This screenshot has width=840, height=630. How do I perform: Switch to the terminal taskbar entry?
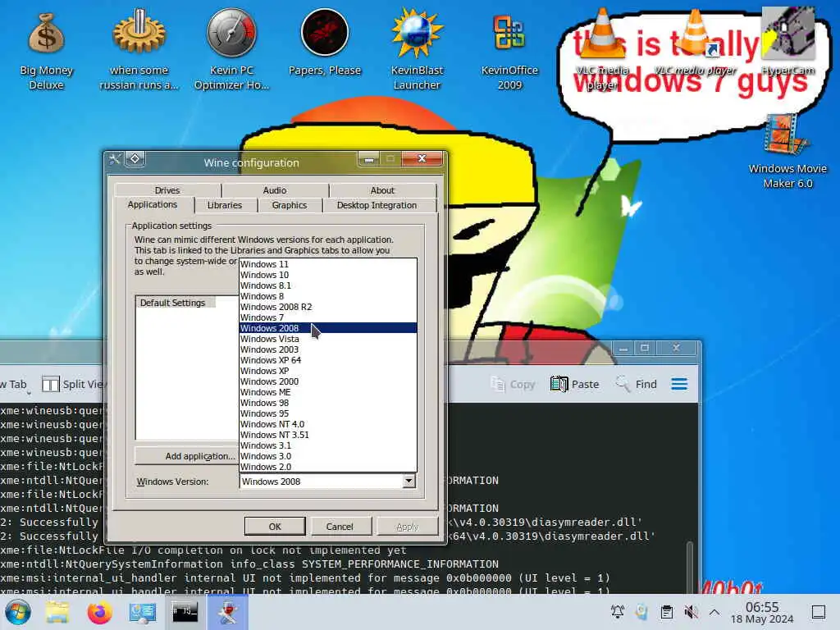(x=185, y=612)
